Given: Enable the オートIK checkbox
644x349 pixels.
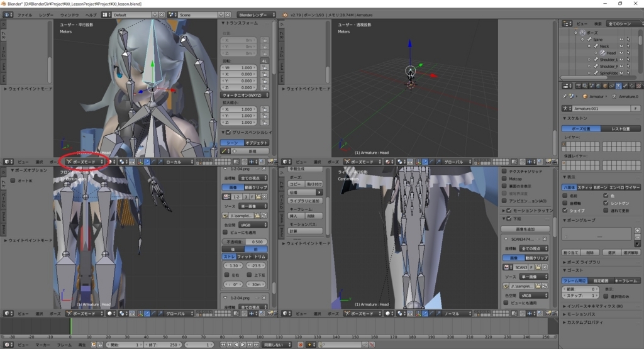Looking at the screenshot, I should pos(13,180).
